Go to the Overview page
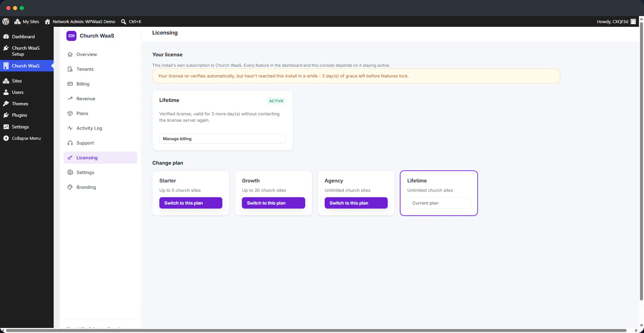Viewport: 644px width, 333px height. (100, 54)
